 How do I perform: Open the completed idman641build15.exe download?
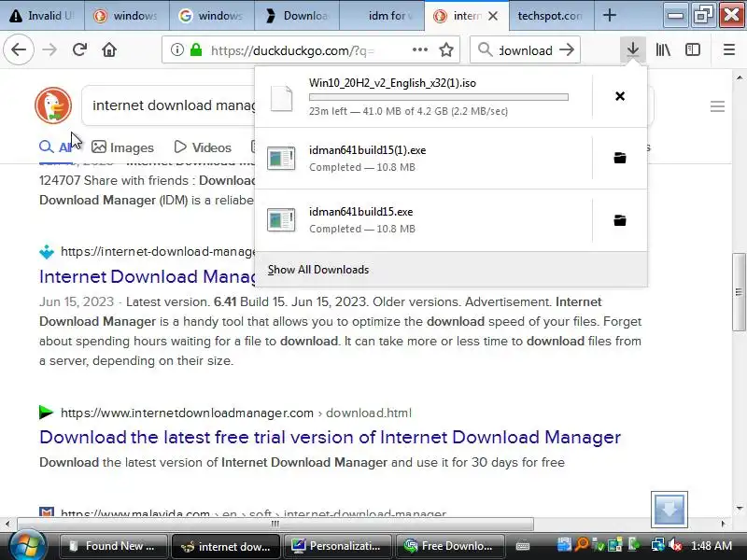(x=424, y=220)
